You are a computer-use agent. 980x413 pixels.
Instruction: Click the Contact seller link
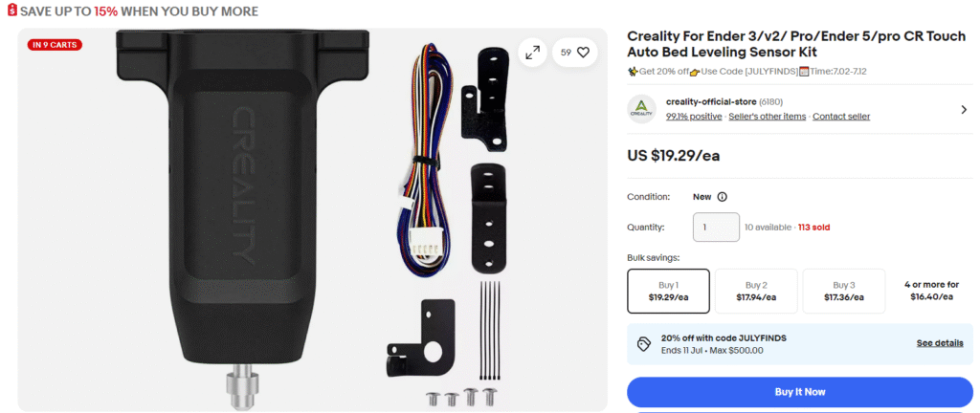pyautogui.click(x=841, y=116)
